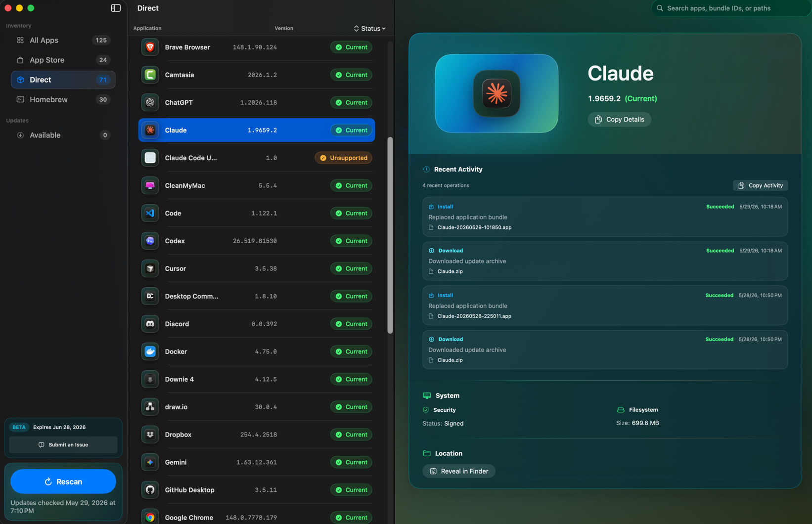812x524 pixels.
Task: Click the Desktop Comm... app icon
Action: [x=150, y=296]
